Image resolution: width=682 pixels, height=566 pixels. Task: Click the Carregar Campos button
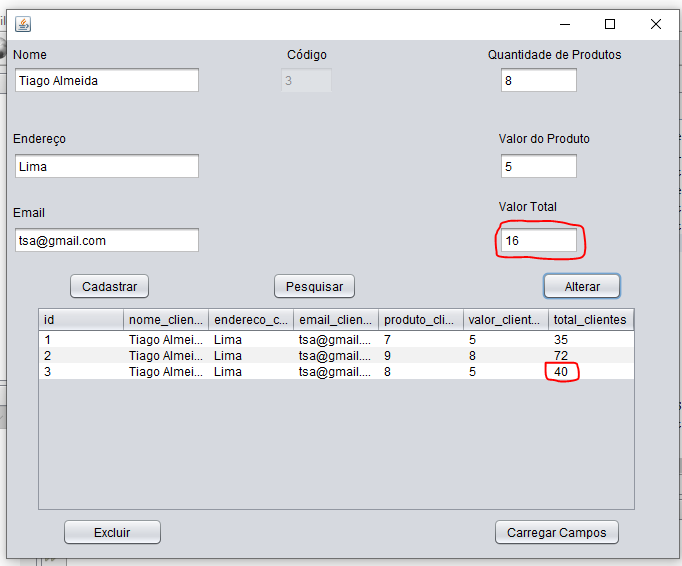(x=556, y=532)
